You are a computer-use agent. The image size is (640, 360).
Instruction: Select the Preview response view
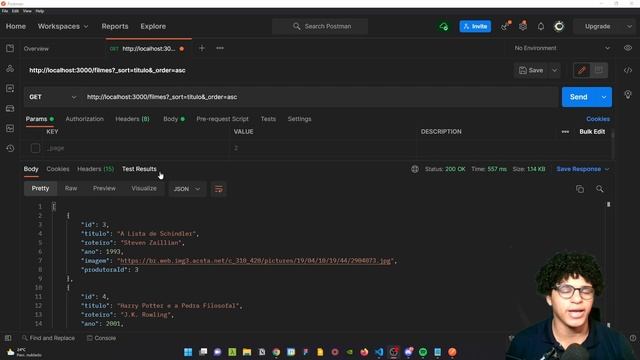point(104,189)
